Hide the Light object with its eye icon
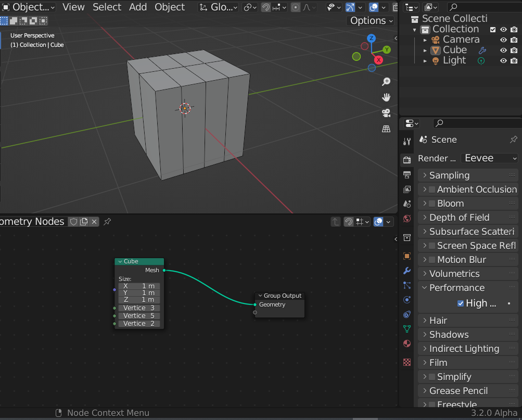This screenshot has height=420, width=522. pyautogui.click(x=503, y=61)
